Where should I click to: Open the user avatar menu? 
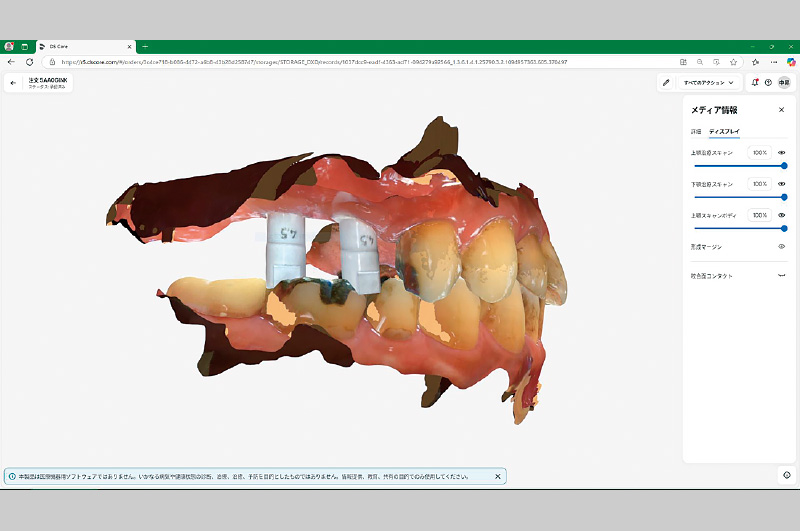785,83
